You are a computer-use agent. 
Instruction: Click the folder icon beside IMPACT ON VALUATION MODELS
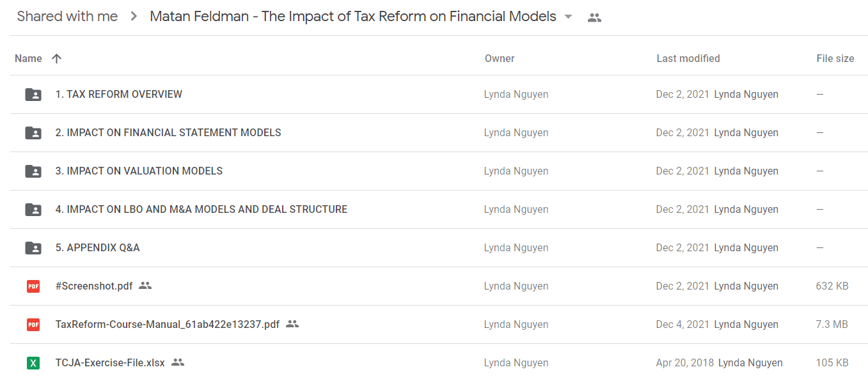click(33, 171)
